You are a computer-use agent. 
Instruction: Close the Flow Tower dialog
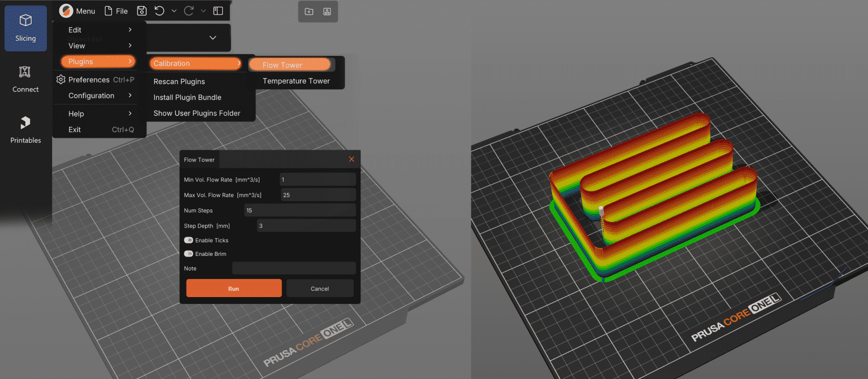pos(351,159)
